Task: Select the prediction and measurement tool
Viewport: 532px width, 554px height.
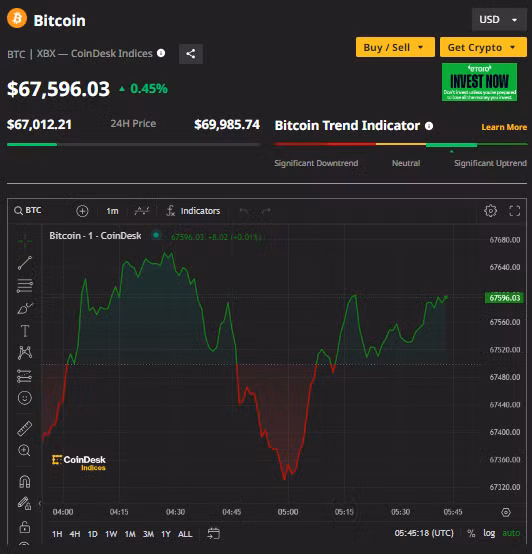Action: (25, 376)
